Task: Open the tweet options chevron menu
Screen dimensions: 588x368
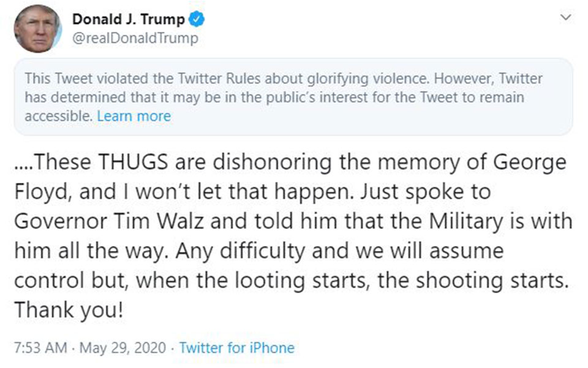Action: point(566,18)
